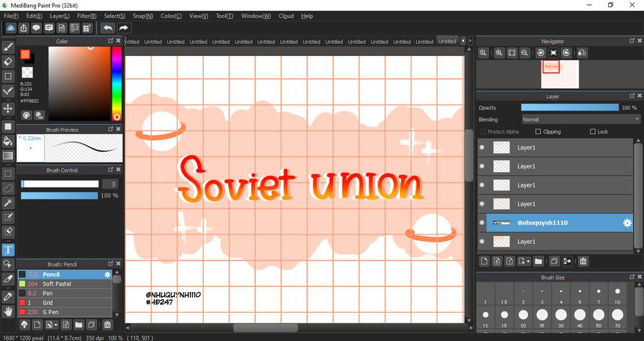Click Navigator flip view icon
The width and height of the screenshot is (644, 341).
(582, 53)
